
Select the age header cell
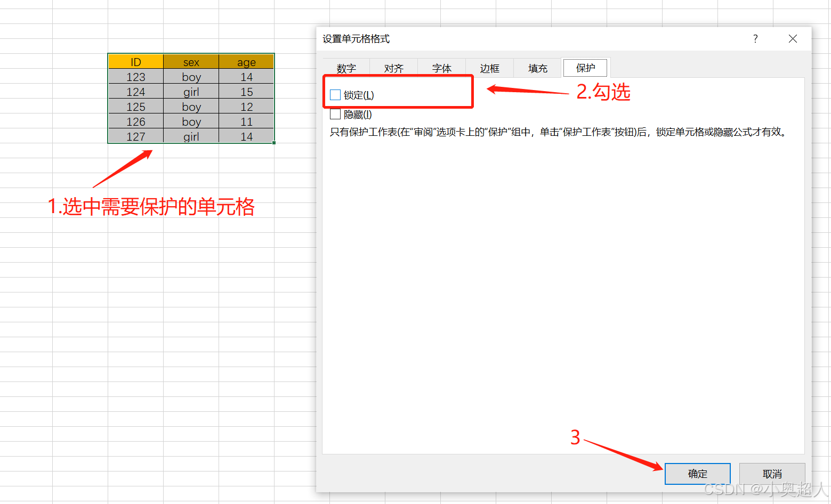[246, 62]
